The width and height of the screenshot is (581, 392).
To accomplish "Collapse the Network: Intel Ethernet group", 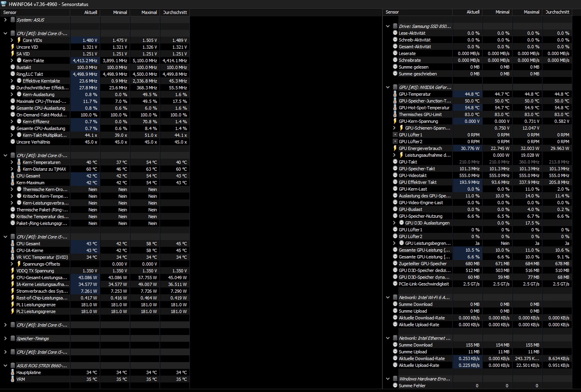I will [x=388, y=338].
